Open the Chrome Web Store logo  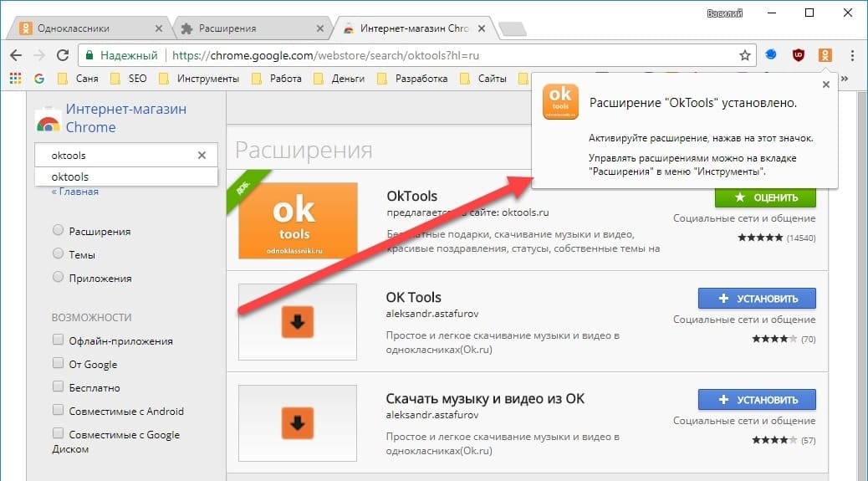click(49, 120)
